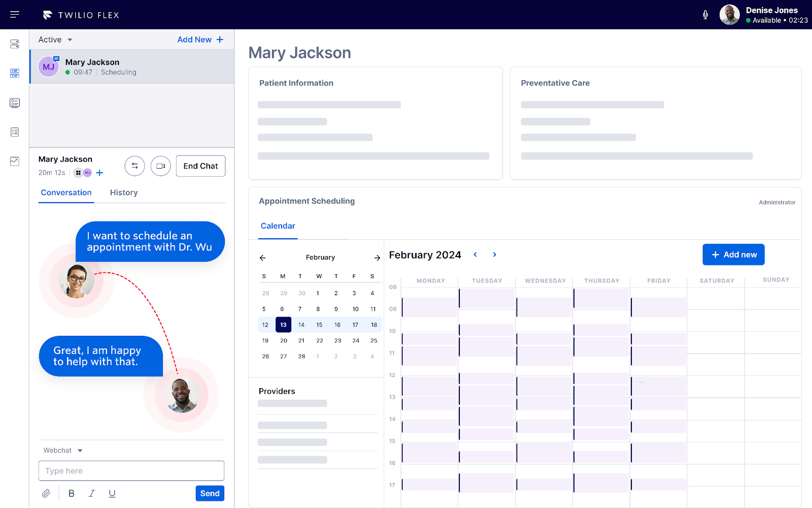Click the MONDAY column header

pyautogui.click(x=430, y=281)
